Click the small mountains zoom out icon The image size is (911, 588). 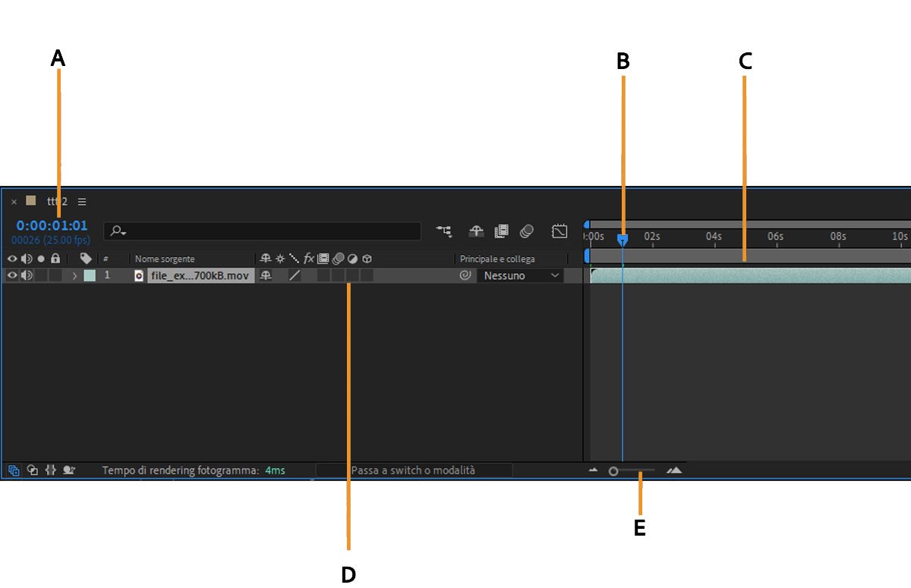click(x=594, y=470)
